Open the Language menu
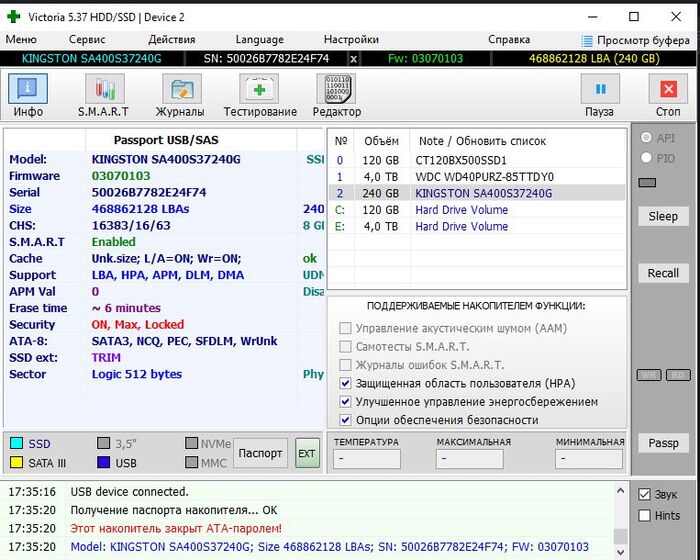 (259, 40)
